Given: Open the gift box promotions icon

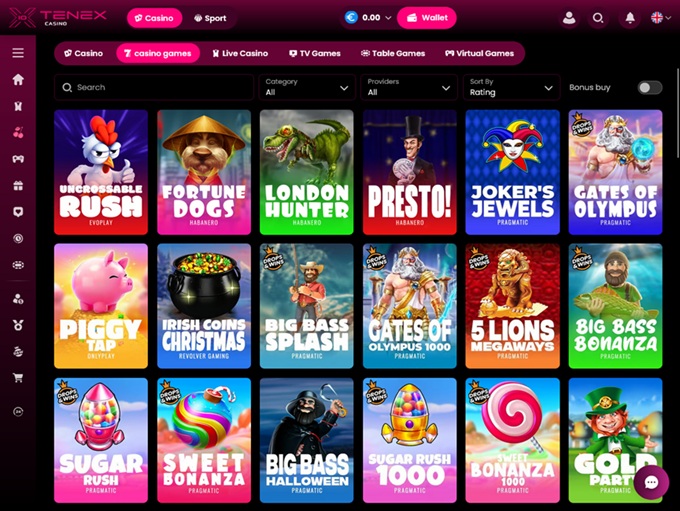Looking at the screenshot, I should 18,186.
